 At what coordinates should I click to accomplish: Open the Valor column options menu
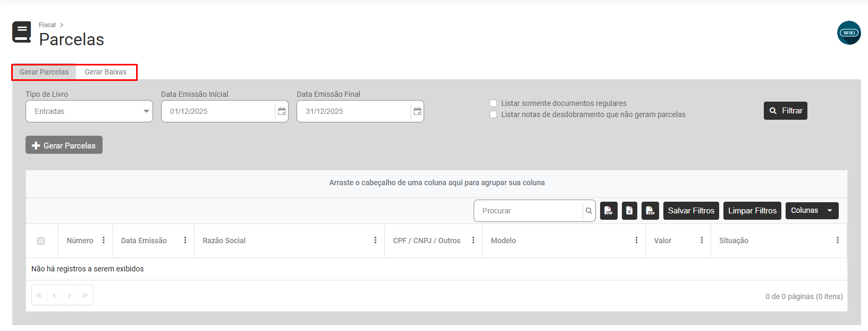(x=702, y=241)
